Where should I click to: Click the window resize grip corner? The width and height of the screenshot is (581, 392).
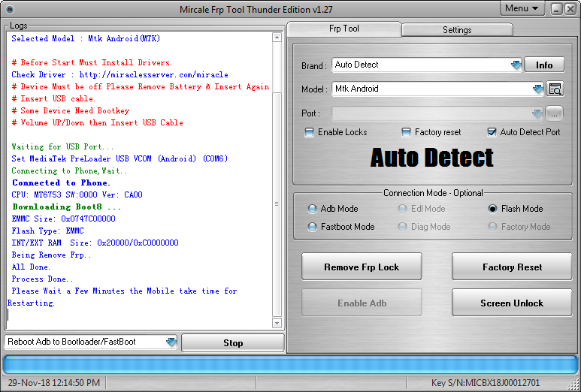tap(574, 385)
